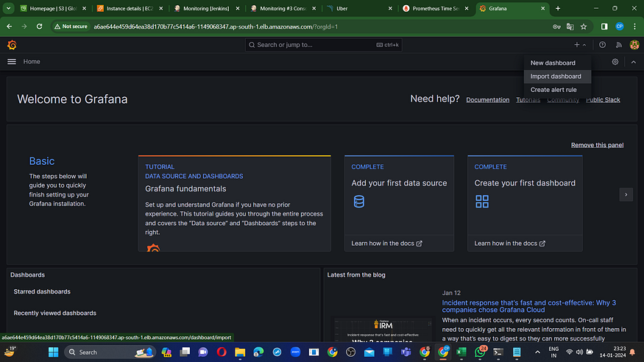Reload the current page
Image resolution: width=644 pixels, height=362 pixels.
click(40, 26)
